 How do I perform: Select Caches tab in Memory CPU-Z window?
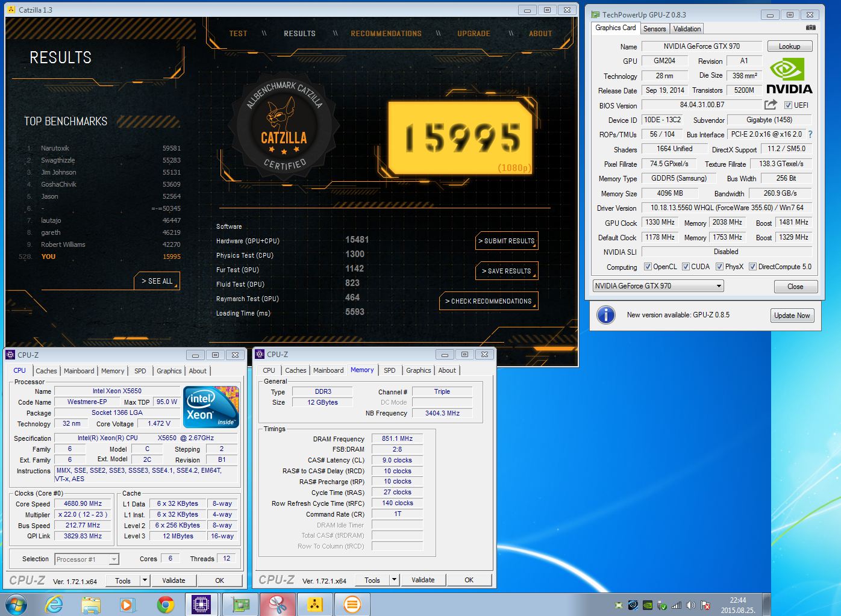295,370
